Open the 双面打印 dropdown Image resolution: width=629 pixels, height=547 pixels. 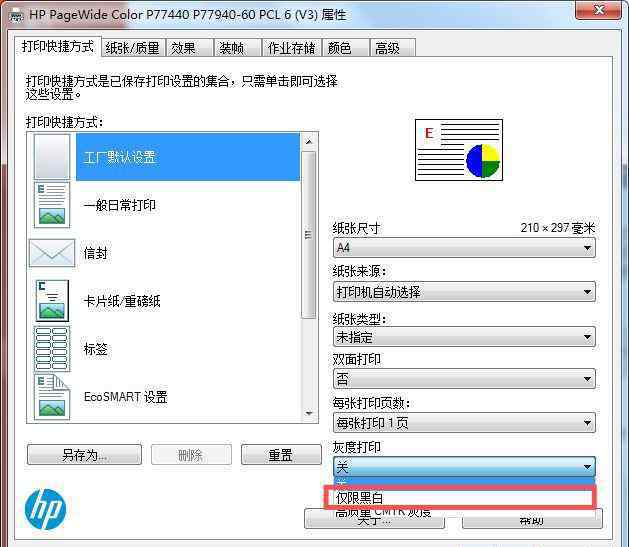pyautogui.click(x=464, y=379)
